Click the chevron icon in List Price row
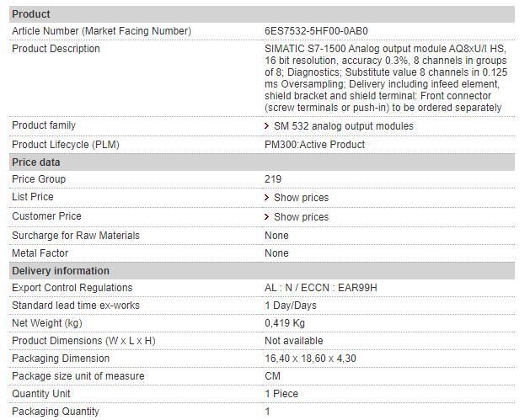This screenshot has width=530, height=420. click(x=267, y=198)
